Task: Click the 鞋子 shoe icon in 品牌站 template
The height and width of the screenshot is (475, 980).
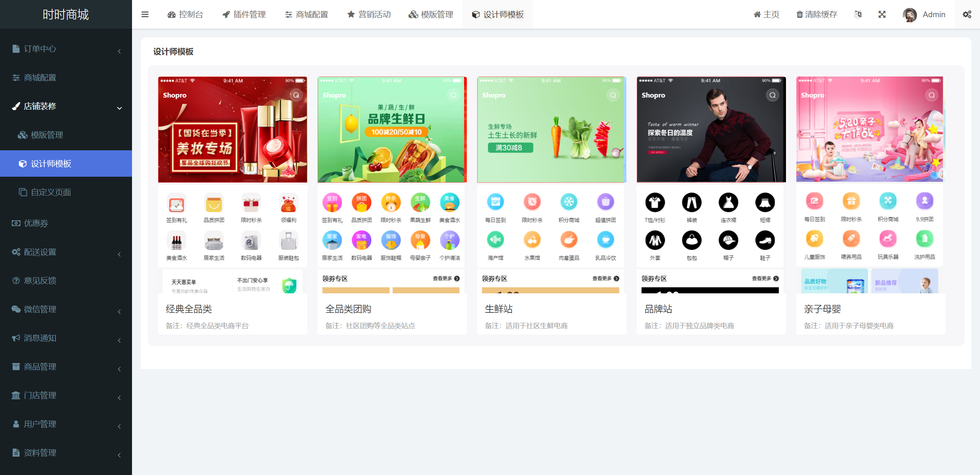Action: [x=765, y=240]
